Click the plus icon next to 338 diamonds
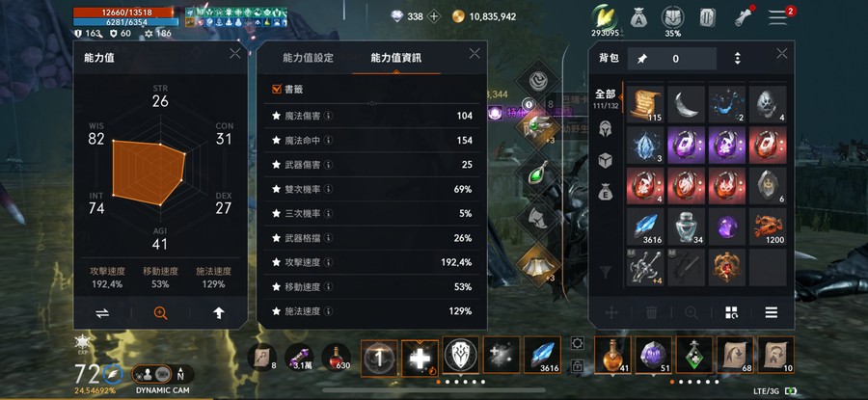The image size is (868, 400). pyautogui.click(x=435, y=16)
